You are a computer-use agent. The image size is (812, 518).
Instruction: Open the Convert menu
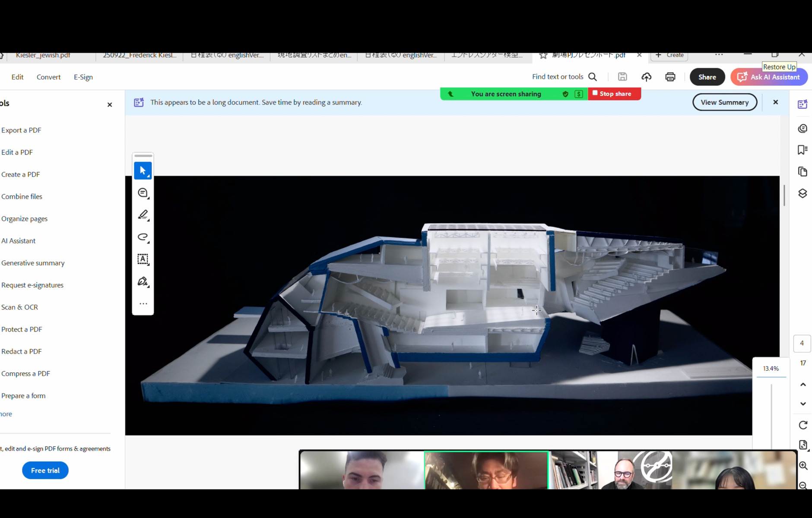48,77
